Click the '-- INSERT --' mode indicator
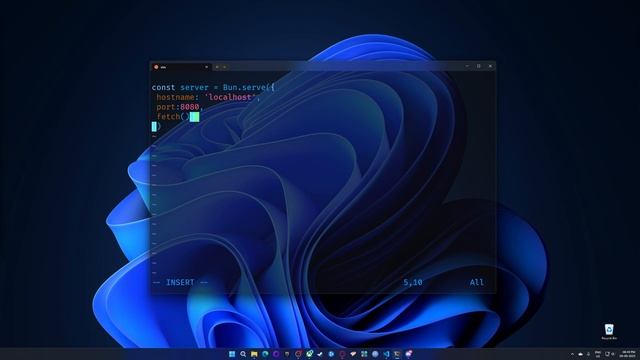The image size is (640, 360). click(x=180, y=282)
